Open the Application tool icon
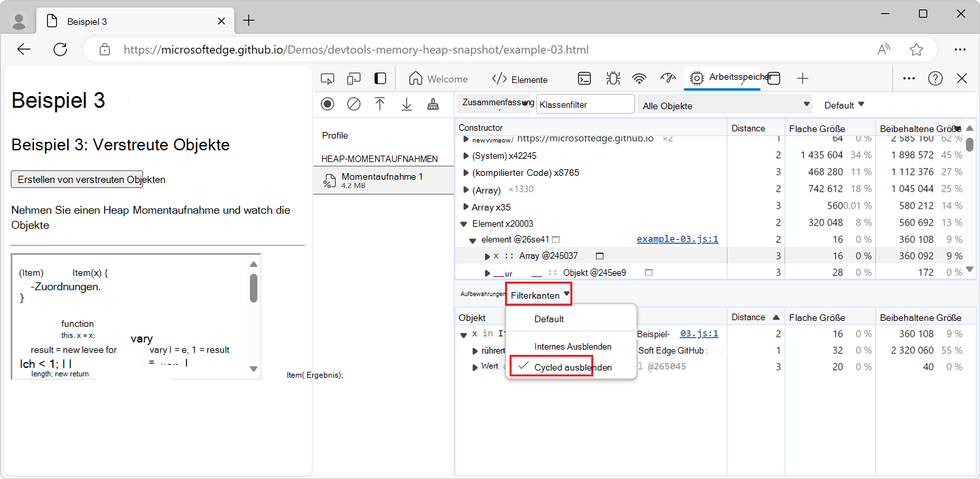 pos(774,78)
